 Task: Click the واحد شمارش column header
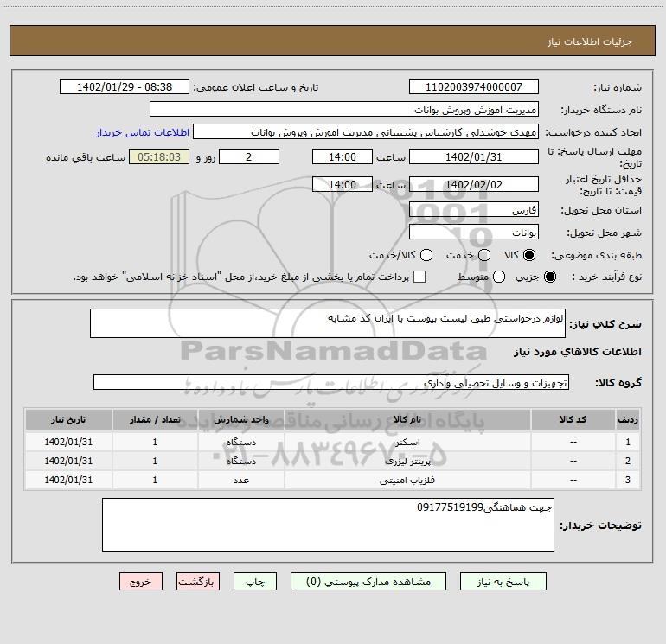240,420
